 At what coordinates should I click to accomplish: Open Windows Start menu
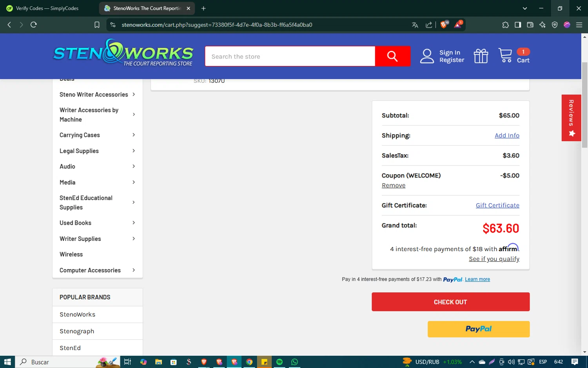[x=7, y=362]
